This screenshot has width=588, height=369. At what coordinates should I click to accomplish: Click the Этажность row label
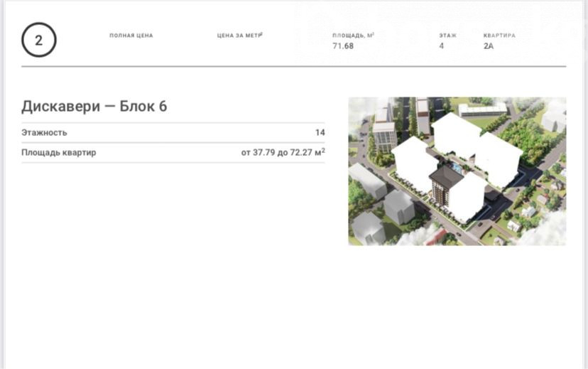coord(44,132)
